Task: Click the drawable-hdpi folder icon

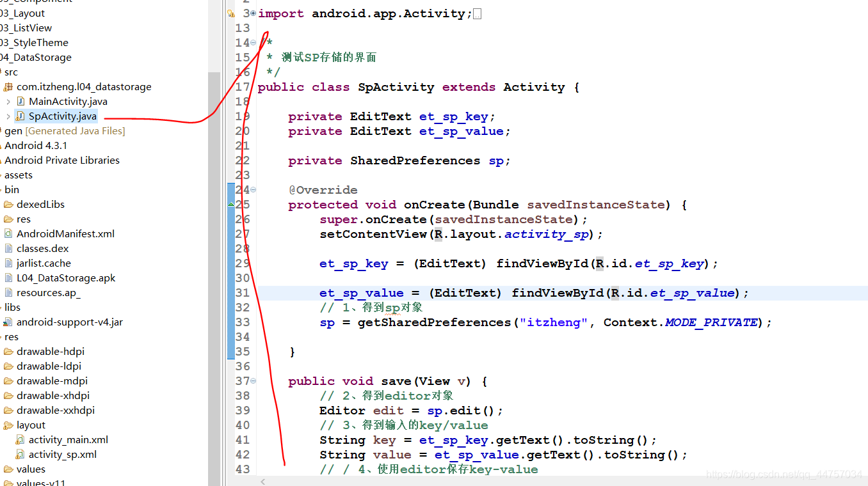Action: 8,352
